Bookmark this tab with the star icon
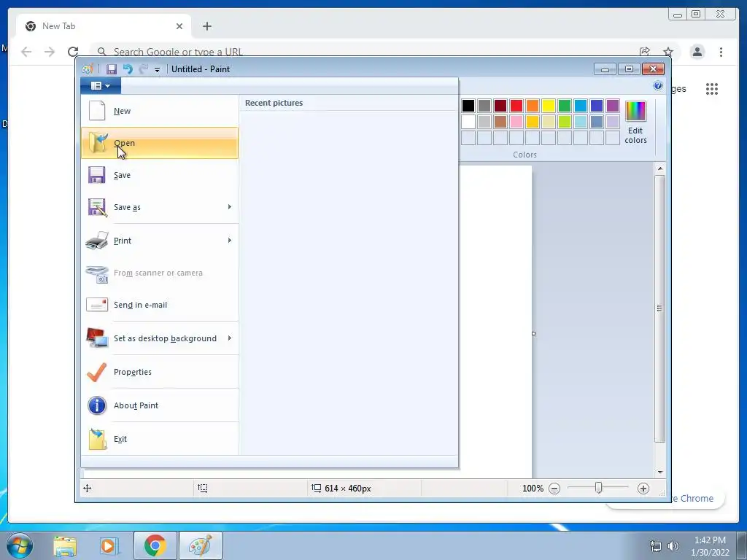747x560 pixels. tap(668, 52)
